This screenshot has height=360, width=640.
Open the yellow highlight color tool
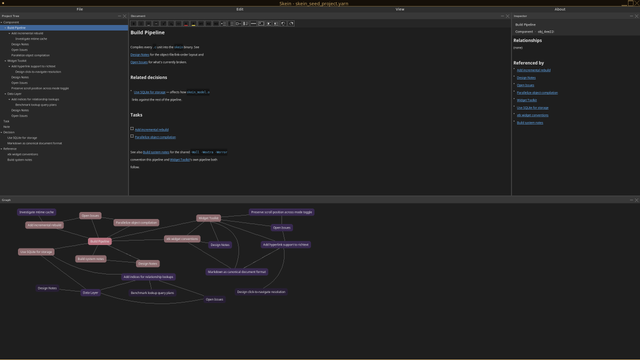(193, 24)
